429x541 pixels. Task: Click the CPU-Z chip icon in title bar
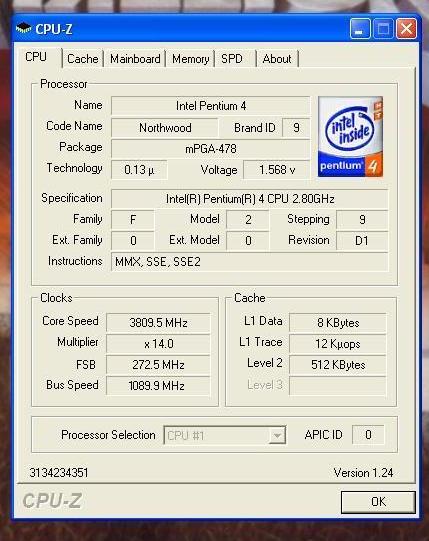point(23,29)
